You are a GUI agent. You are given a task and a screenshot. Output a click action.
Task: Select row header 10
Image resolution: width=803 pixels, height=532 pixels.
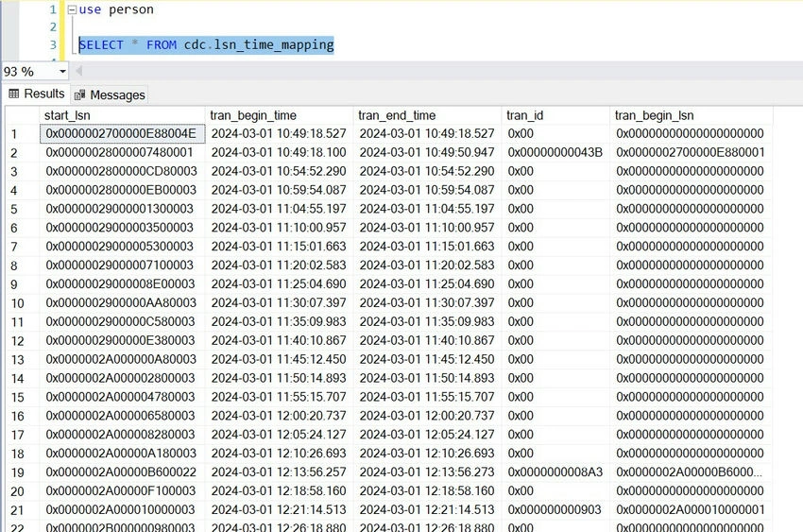tap(23, 303)
